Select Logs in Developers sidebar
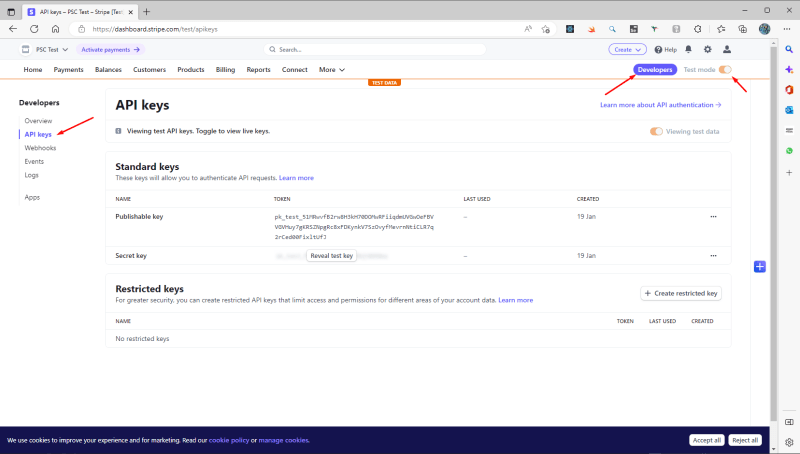Viewport: 800px width, 454px height. (x=32, y=175)
